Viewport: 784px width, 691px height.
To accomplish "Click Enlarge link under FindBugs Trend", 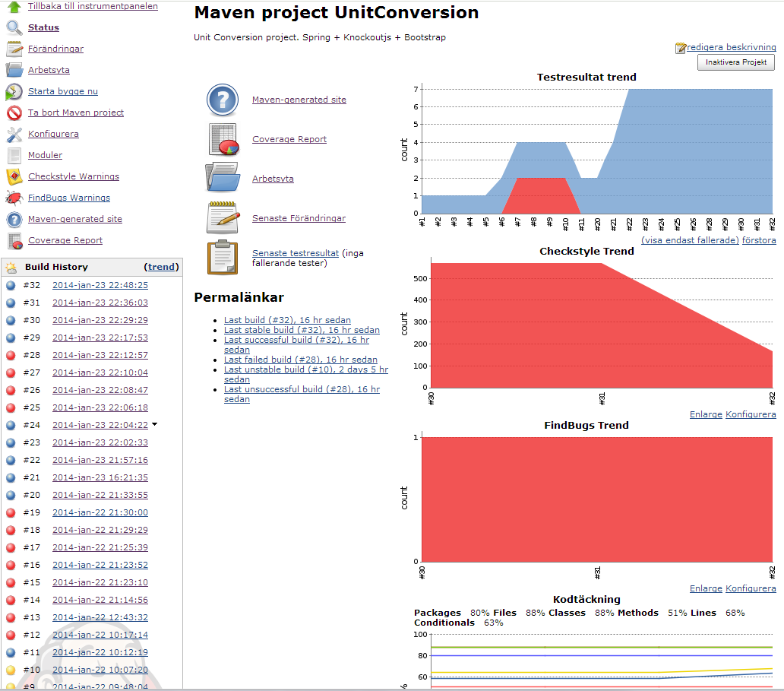I will [x=706, y=588].
